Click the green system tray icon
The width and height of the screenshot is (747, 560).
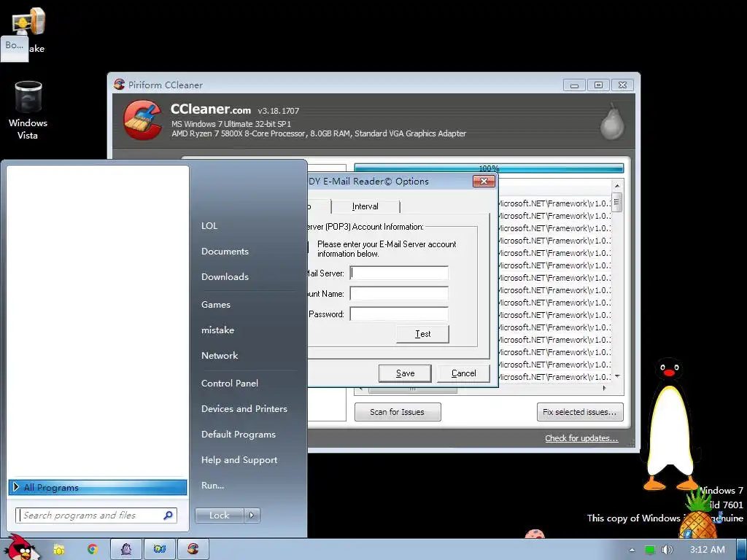[649, 550]
